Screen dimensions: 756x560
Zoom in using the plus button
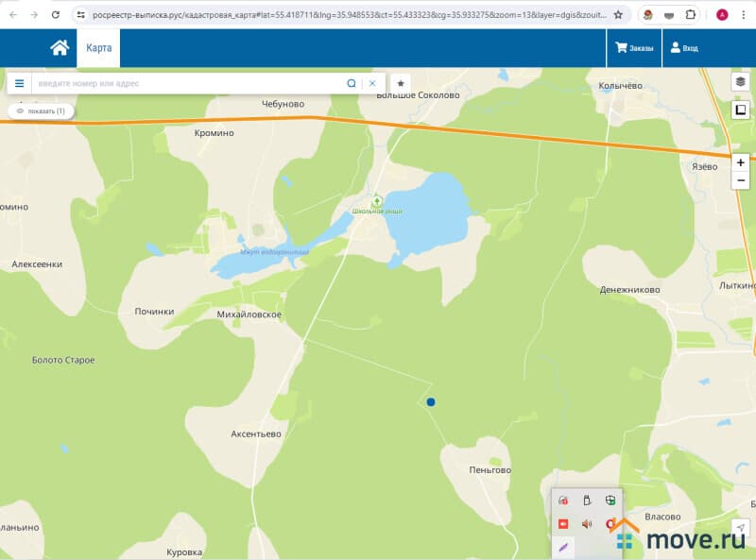(x=741, y=162)
